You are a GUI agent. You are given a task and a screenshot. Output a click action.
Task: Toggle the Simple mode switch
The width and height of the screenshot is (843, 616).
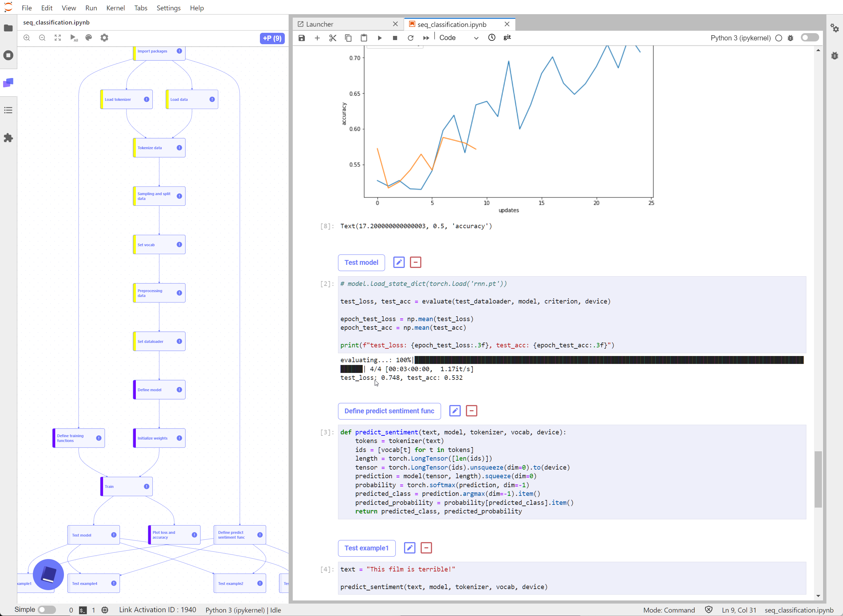[47, 610]
